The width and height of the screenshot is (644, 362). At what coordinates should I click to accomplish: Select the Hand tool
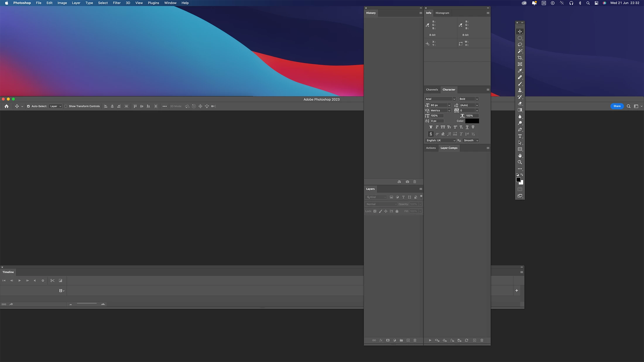[x=520, y=156]
